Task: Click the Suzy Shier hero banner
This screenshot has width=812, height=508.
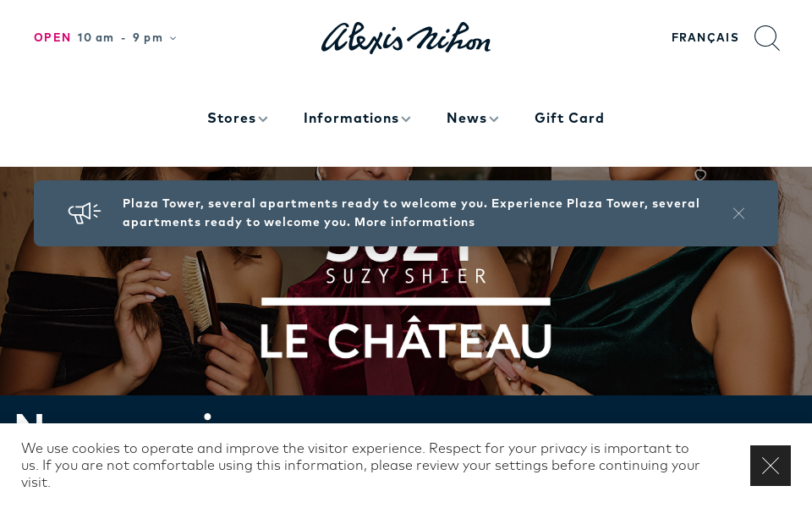Action: click(406, 274)
